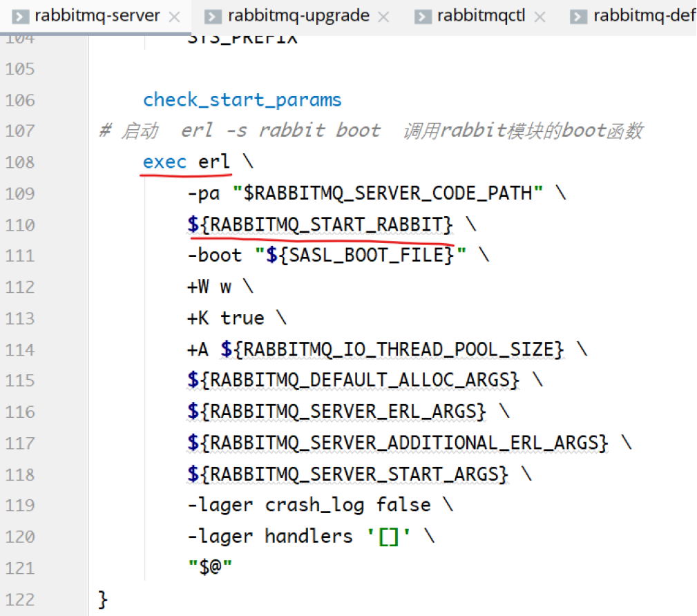Screen dimensions: 697x616
Task: Click the comment text on line 107
Action: coord(373,131)
